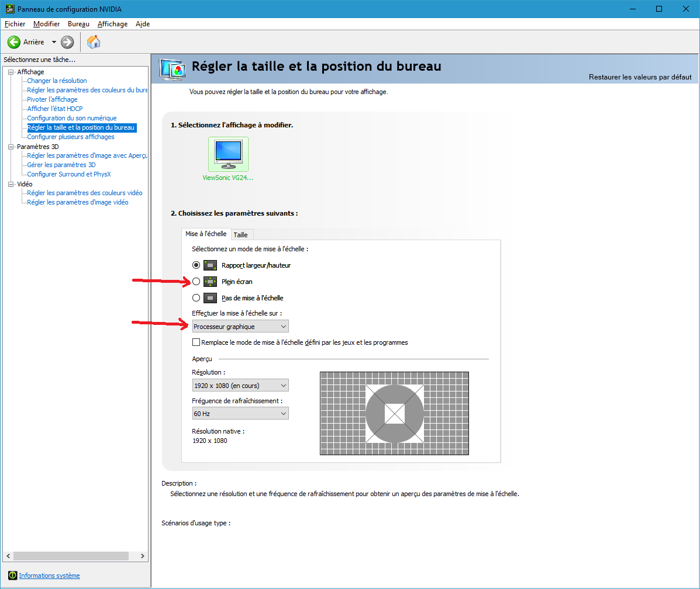Screen dimensions: 700x589
Task: Open the 60 Hz refresh rate dropdown
Action: [240, 414]
